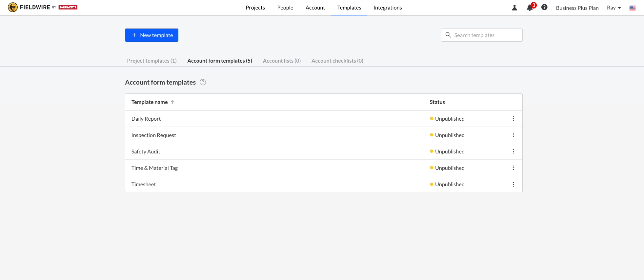Click info icon beside Account form templates
This screenshot has width=644, height=280.
[x=203, y=82]
